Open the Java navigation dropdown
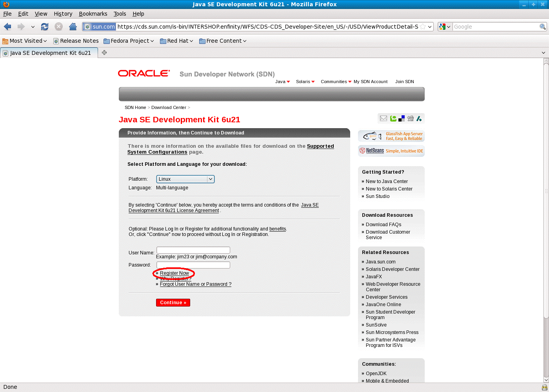The height and width of the screenshot is (392, 549). (x=282, y=82)
